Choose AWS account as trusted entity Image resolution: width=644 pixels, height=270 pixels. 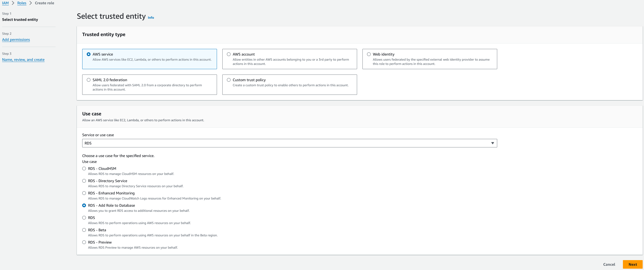[x=229, y=54]
